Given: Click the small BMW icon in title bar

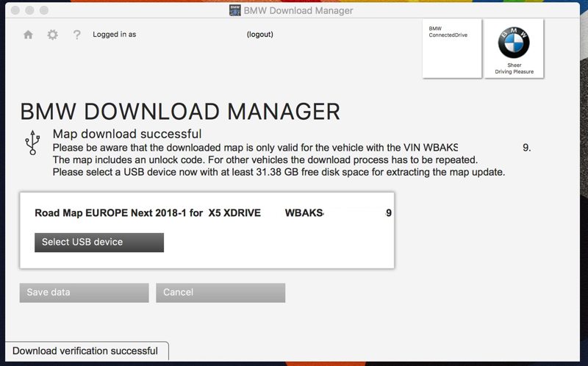Looking at the screenshot, I should (x=235, y=11).
